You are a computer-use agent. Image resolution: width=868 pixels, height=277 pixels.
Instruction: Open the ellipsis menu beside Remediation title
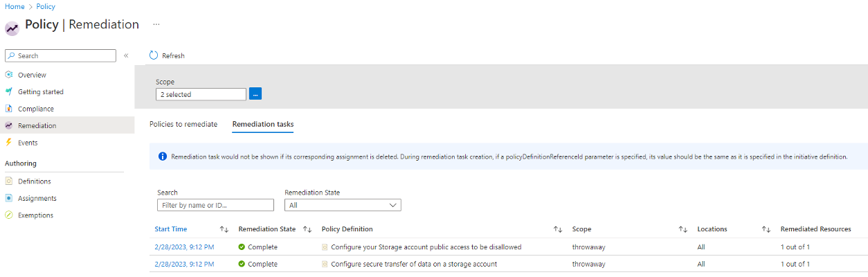pyautogui.click(x=156, y=24)
